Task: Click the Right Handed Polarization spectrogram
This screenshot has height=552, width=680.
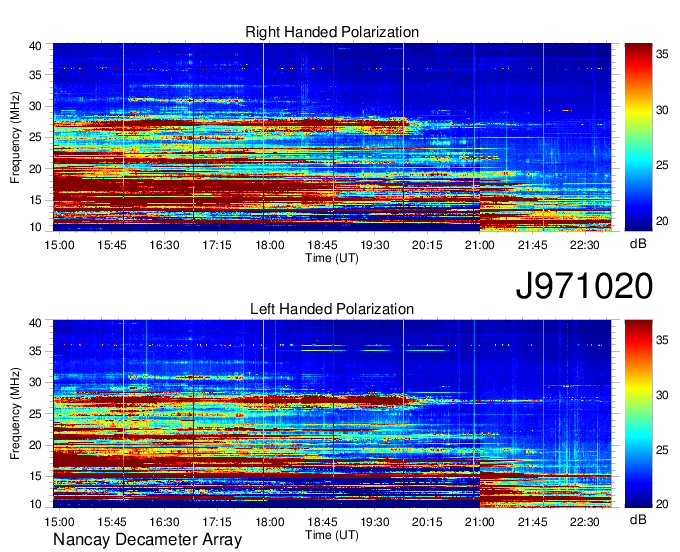Action: pyautogui.click(x=332, y=137)
